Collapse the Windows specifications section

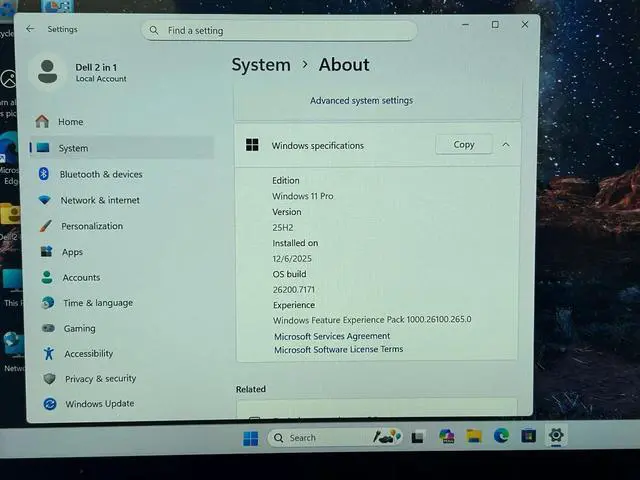pos(505,145)
